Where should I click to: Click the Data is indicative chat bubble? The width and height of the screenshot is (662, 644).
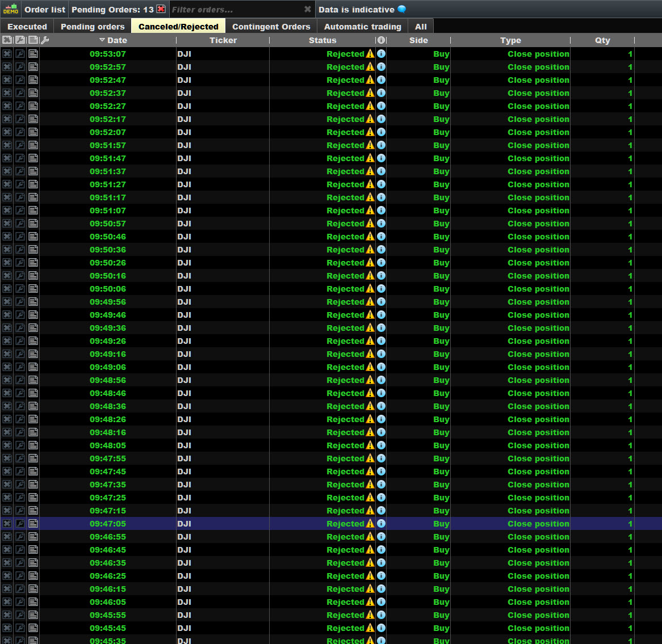(x=401, y=9)
